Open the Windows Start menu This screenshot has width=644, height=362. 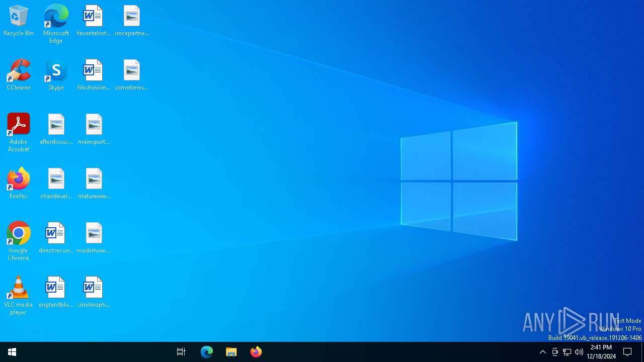[12, 352]
